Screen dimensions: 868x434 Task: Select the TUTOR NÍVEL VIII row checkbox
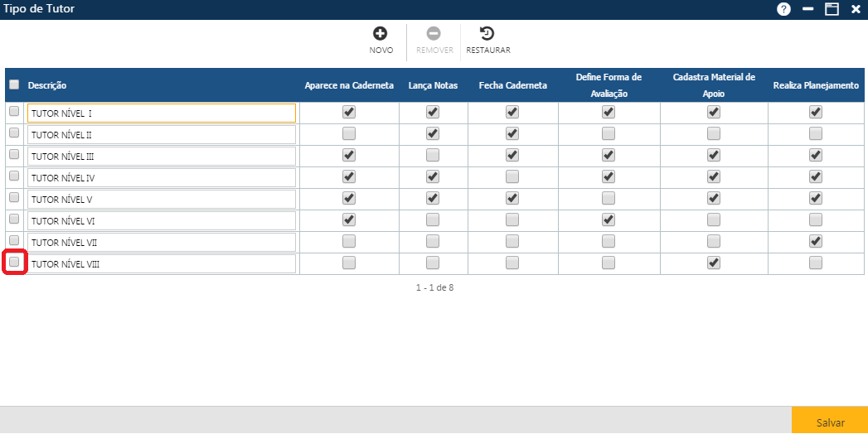(14, 262)
